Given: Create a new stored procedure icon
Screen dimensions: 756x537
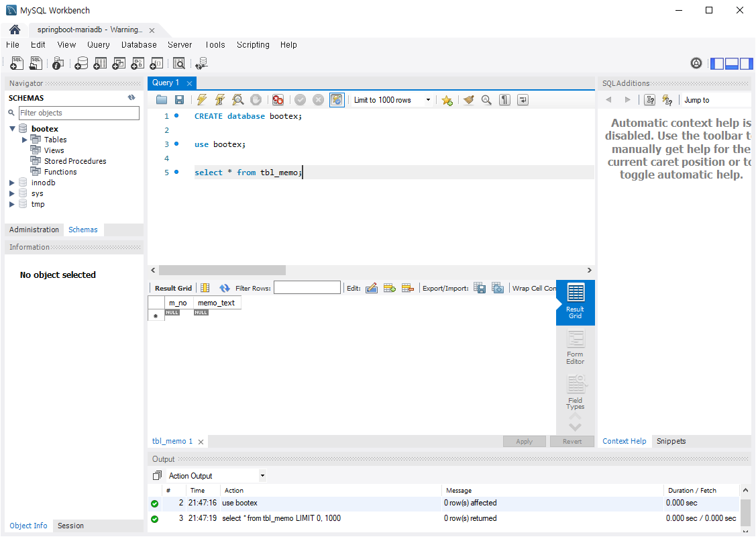Looking at the screenshot, I should [x=138, y=63].
